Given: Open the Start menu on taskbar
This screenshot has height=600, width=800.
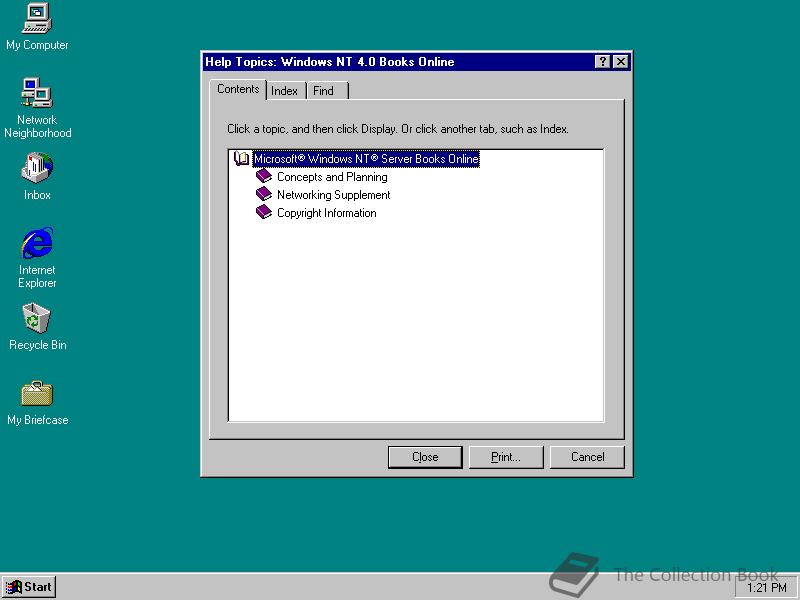Looking at the screenshot, I should (x=29, y=587).
